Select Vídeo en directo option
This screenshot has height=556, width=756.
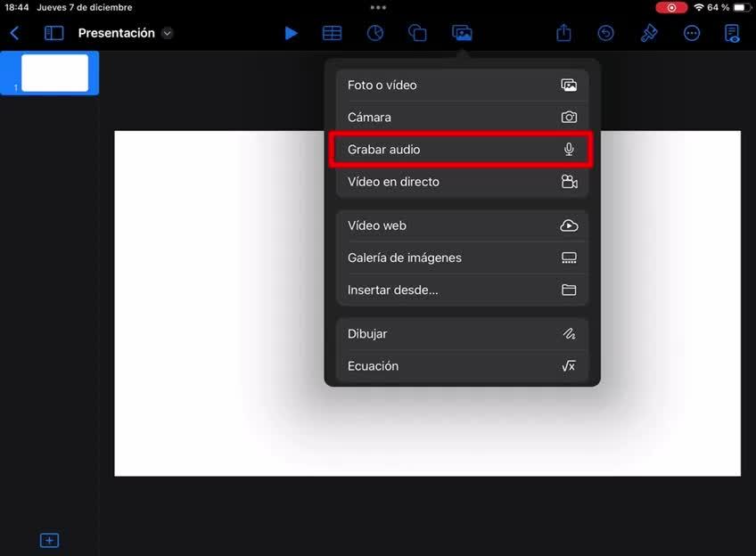(x=462, y=182)
